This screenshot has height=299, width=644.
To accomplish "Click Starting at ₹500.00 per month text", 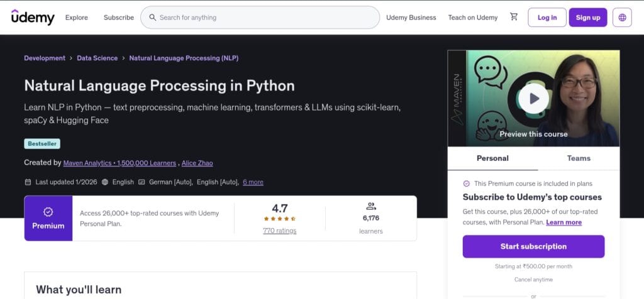I will 533,266.
